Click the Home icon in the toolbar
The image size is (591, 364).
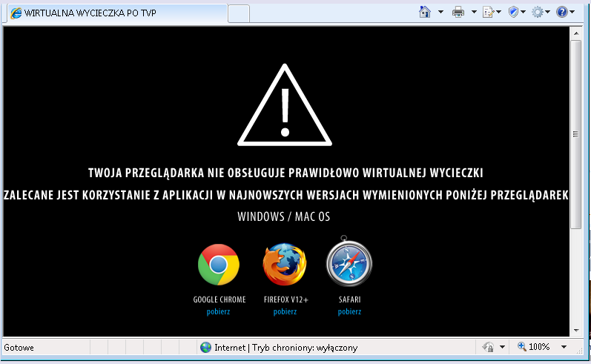coord(425,12)
